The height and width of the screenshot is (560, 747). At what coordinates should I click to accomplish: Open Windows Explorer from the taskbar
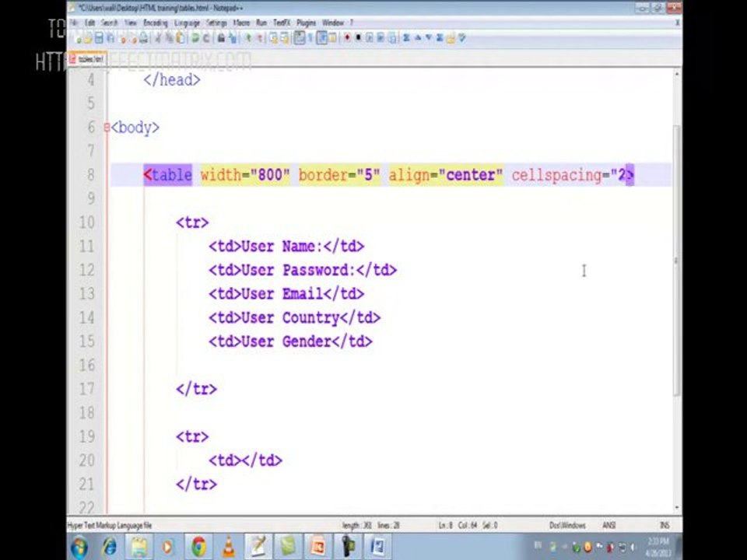[x=139, y=546]
